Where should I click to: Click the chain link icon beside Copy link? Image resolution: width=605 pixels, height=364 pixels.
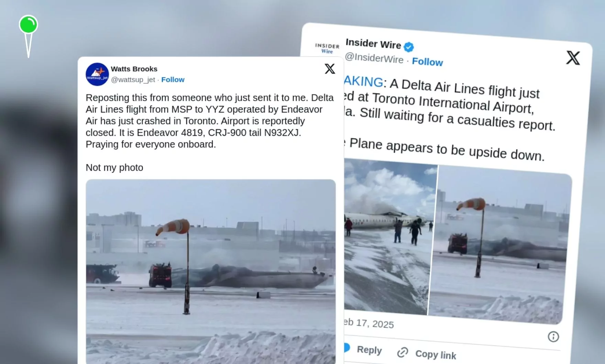tap(403, 352)
